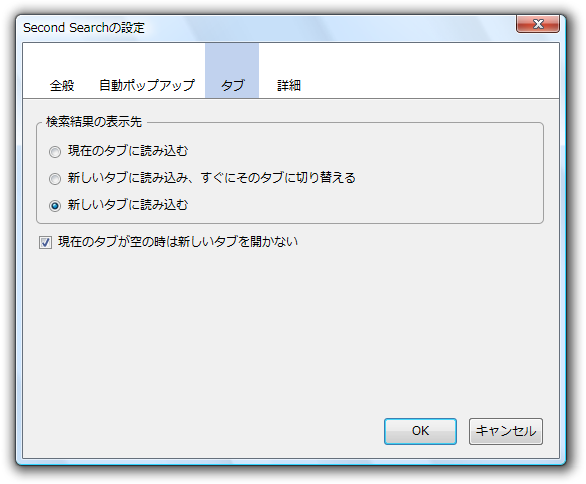Viewport: 586px width, 484px height.
Task: Uncheck the 現在のタブが空の時は新しいタブを開かない checkbox
Action: point(46,242)
